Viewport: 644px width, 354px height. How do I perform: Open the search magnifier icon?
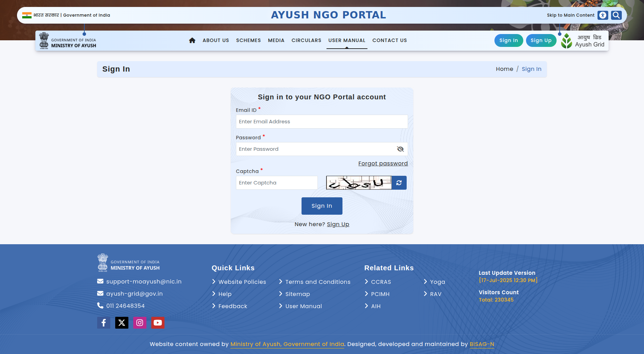click(616, 15)
